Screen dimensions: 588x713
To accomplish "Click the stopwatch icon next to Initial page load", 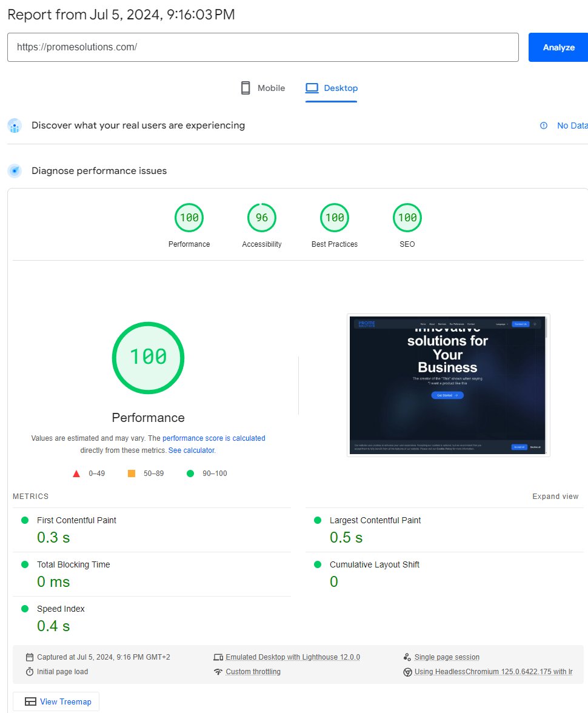I will tap(30, 672).
